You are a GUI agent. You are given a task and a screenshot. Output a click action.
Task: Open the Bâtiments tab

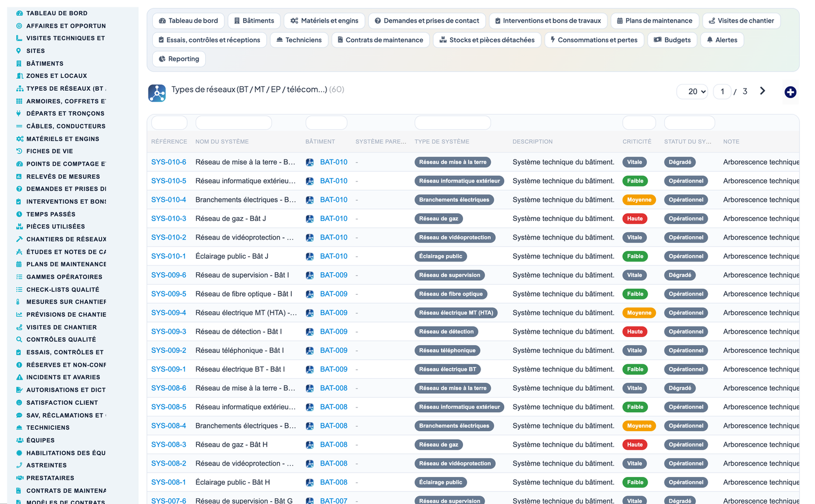(x=254, y=21)
